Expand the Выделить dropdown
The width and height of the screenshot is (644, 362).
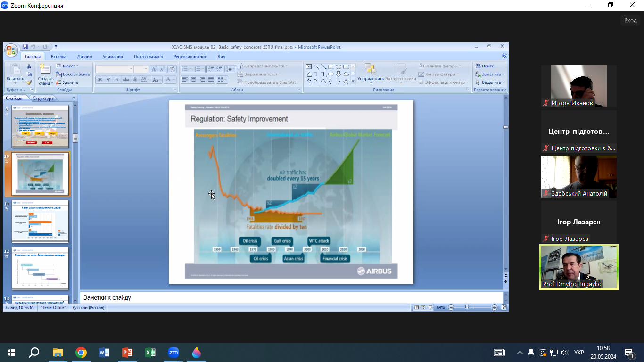coord(490,82)
